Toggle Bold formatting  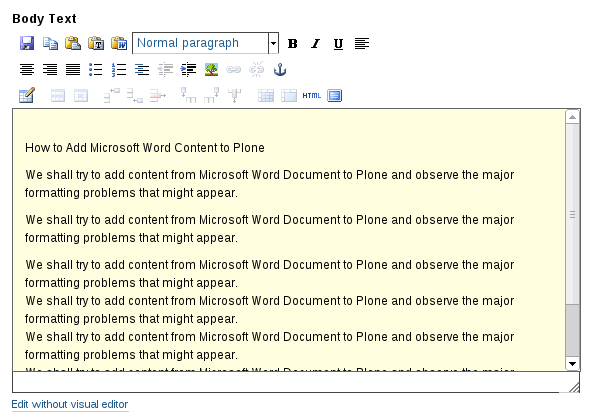(x=293, y=44)
